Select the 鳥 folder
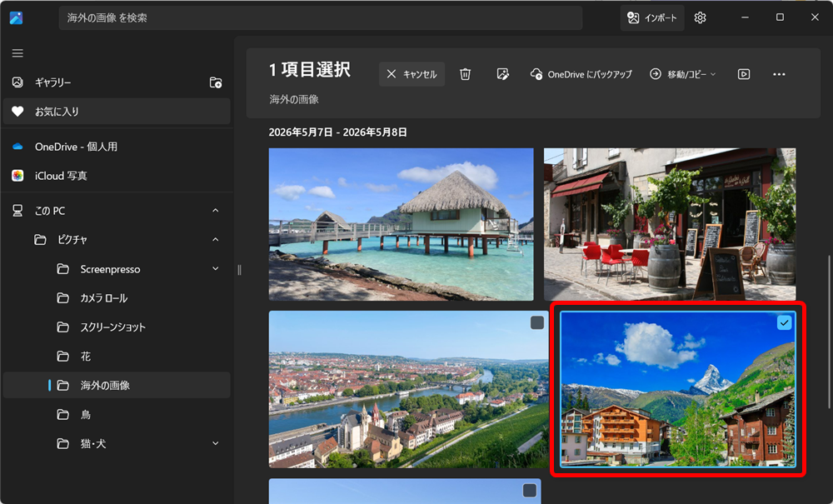 click(x=117, y=414)
